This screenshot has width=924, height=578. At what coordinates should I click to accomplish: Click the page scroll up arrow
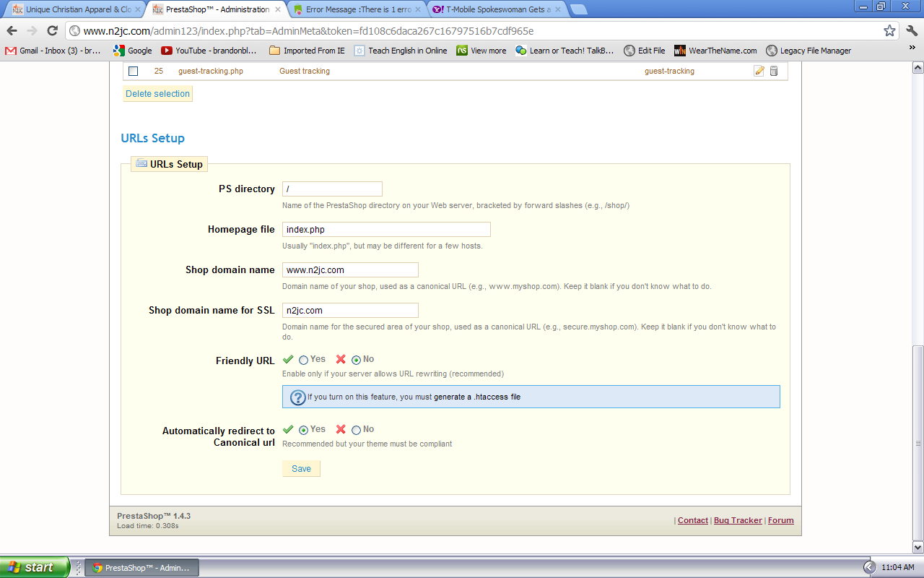918,67
